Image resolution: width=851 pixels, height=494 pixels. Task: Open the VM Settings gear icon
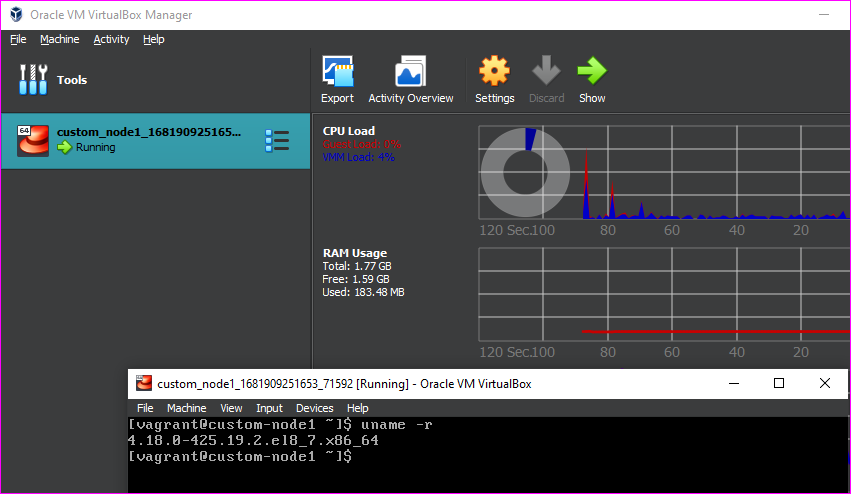(494, 71)
